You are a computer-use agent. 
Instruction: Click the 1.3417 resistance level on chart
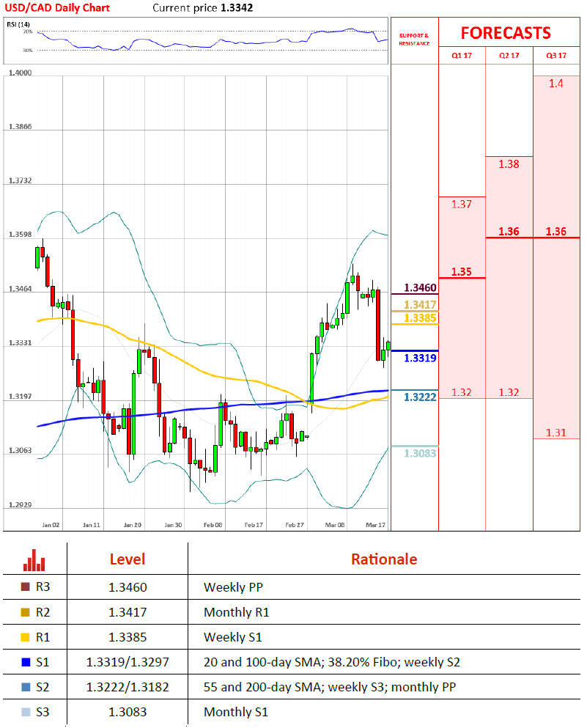(420, 304)
